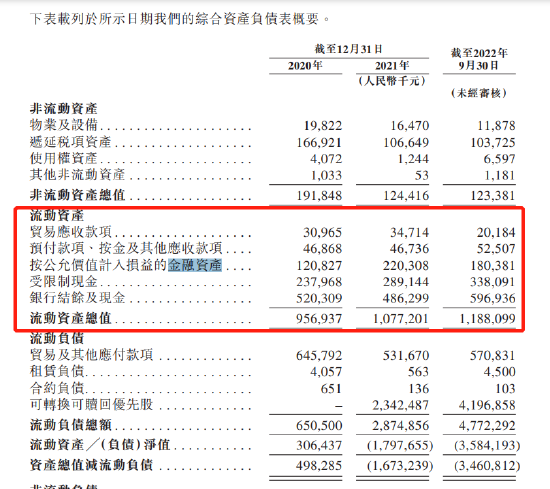This screenshot has height=489, width=550.
Task: Click the 貿易應收款項 row label
Action: (x=71, y=232)
